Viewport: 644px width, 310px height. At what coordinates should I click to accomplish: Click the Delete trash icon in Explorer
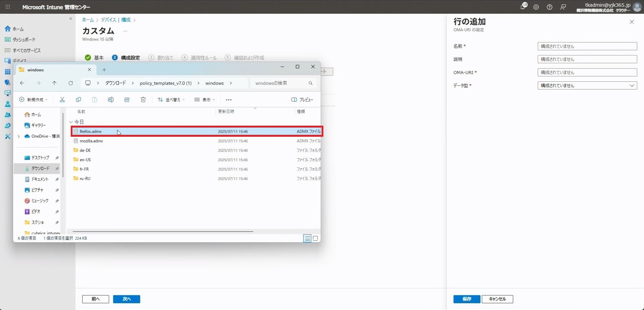[x=143, y=100]
